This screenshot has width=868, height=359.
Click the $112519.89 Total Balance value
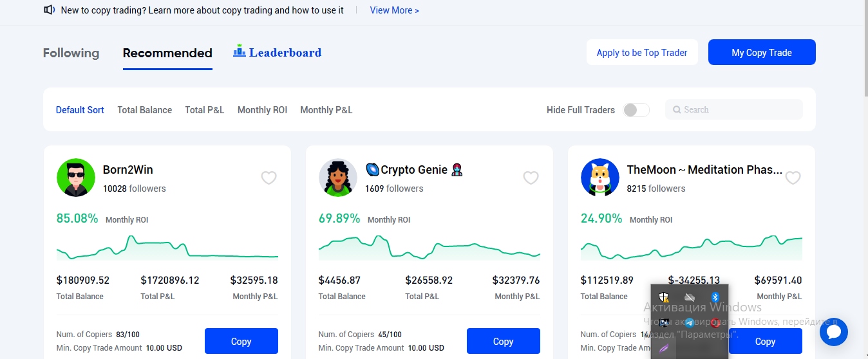[x=607, y=281]
